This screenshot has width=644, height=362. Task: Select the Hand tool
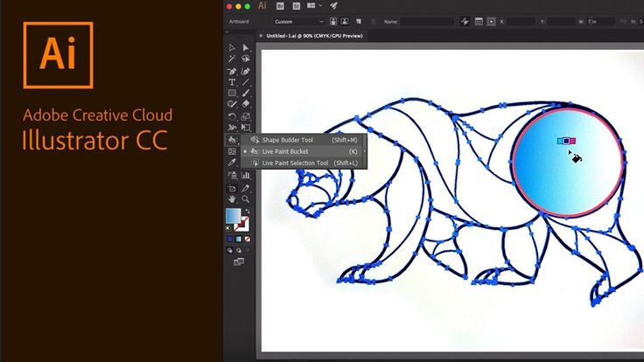(x=232, y=198)
